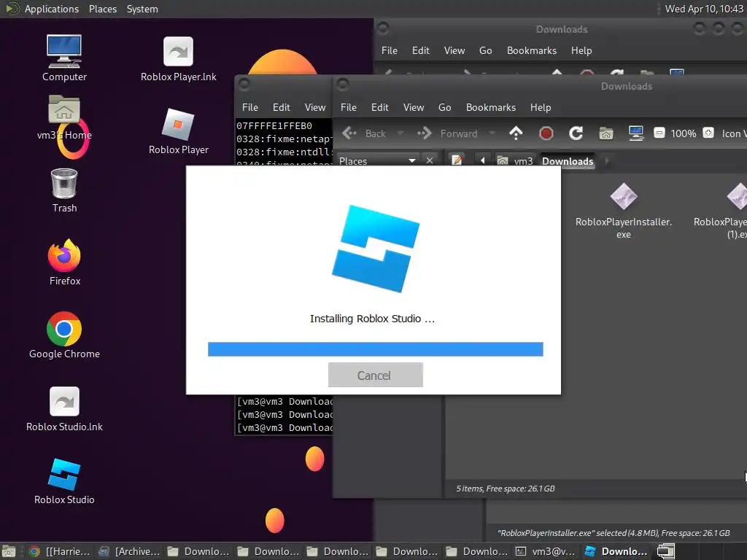Open the Applications panel menu
The image size is (747, 560).
pyautogui.click(x=52, y=9)
